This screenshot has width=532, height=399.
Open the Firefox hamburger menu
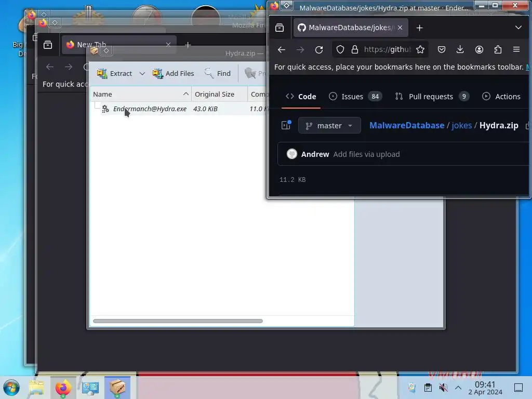click(x=516, y=49)
